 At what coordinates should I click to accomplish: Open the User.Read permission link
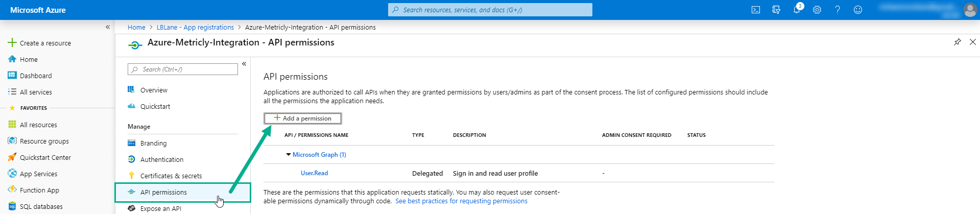click(314, 173)
